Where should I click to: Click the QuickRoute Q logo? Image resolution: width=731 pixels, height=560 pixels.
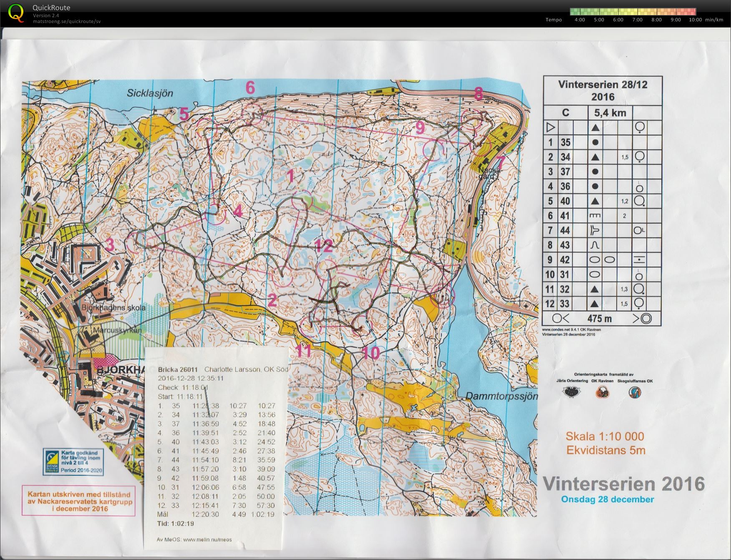tap(16, 12)
